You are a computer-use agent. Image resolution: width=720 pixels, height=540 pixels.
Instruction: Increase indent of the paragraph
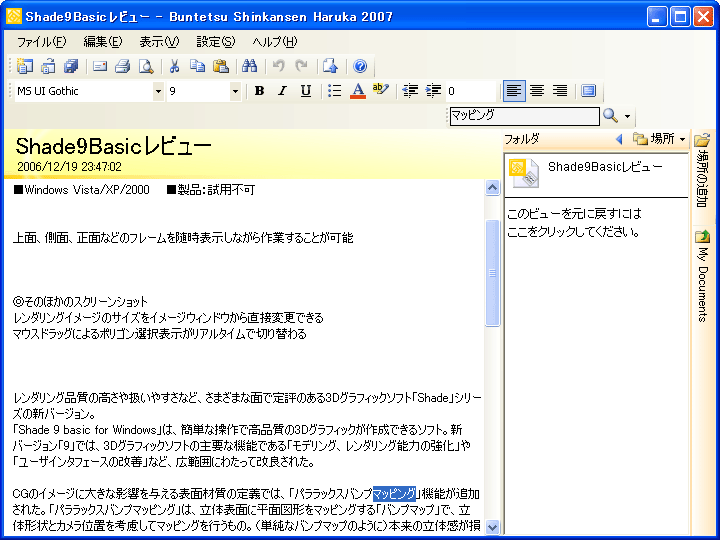[x=433, y=91]
